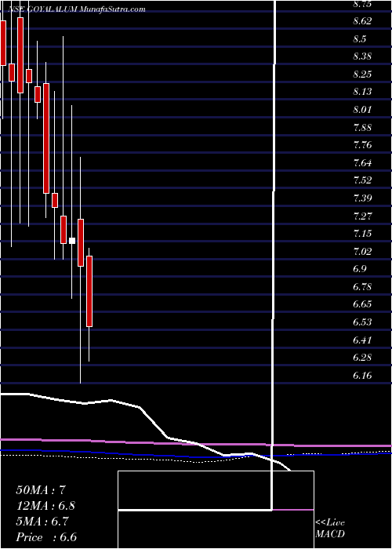This screenshot has width=392, height=549.
Task: Click the 50MA : 7 readout
Action: [x=41, y=490]
